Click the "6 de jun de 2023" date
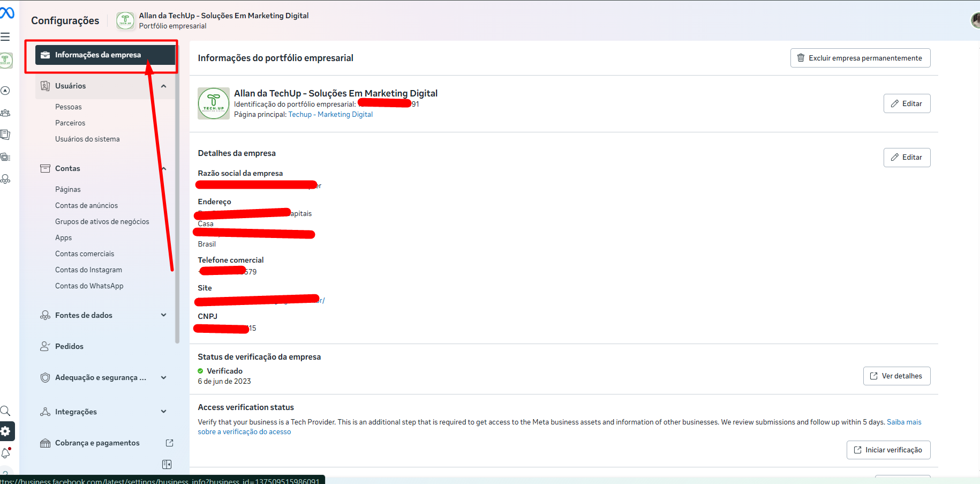 click(x=224, y=382)
